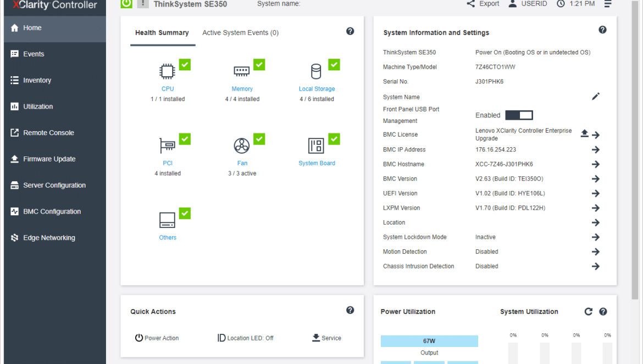
Task: Open the Local Storage link
Action: pyautogui.click(x=317, y=89)
